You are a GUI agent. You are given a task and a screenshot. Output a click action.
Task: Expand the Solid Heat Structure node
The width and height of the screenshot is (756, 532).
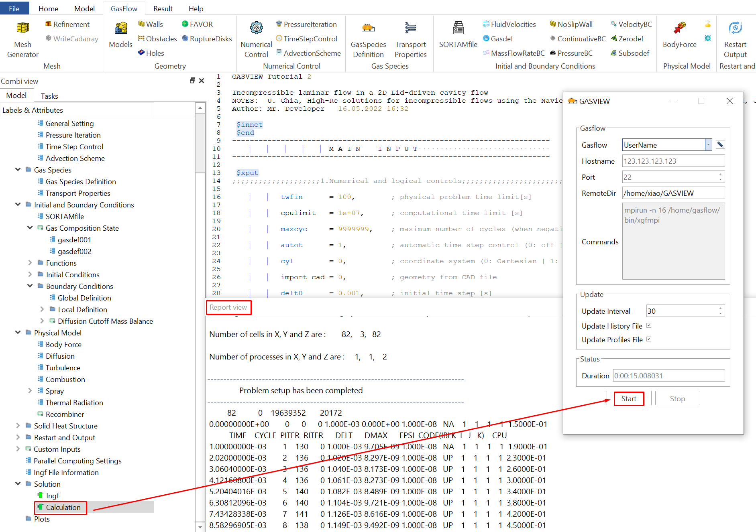[x=18, y=426]
